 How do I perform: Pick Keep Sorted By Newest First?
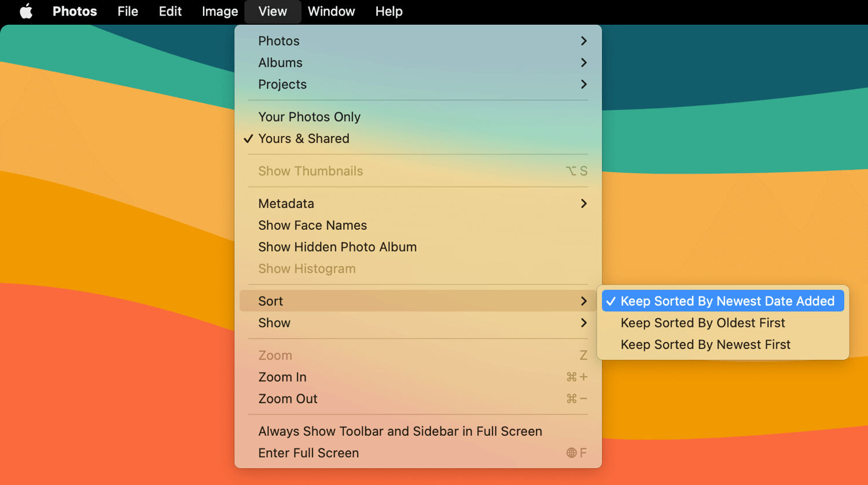click(705, 345)
